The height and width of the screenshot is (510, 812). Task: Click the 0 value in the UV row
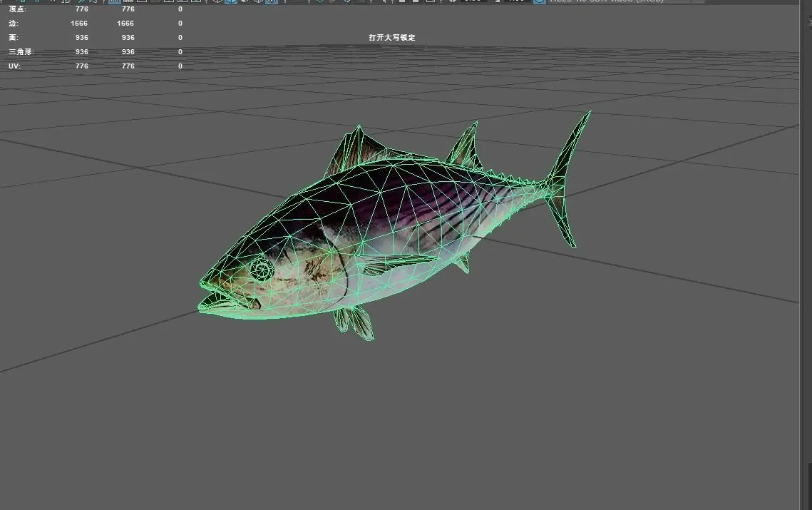[180, 66]
